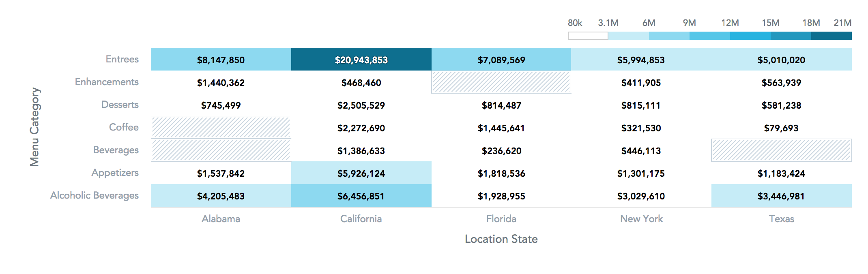The image size is (868, 274).
Task: Select the empty Florida Enhancements hatched cell
Action: tap(501, 82)
